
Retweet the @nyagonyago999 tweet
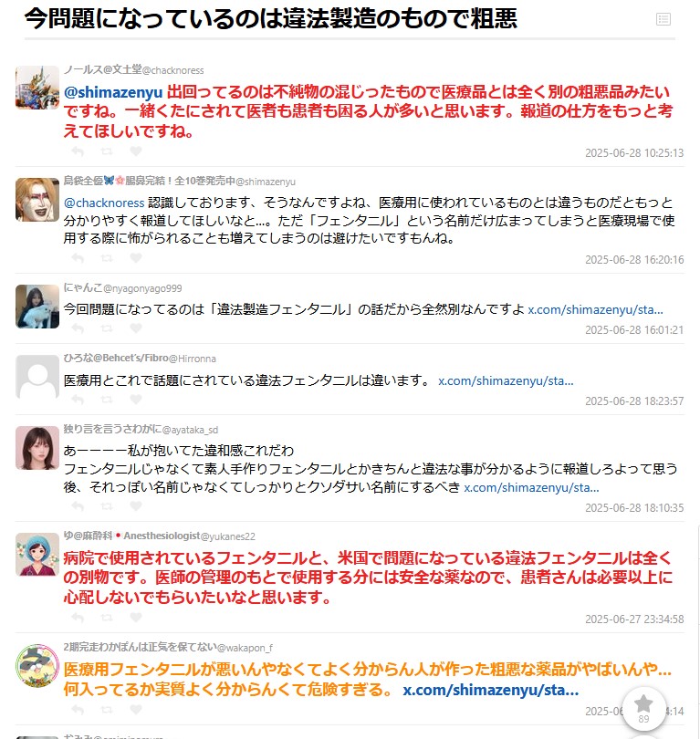point(107,328)
